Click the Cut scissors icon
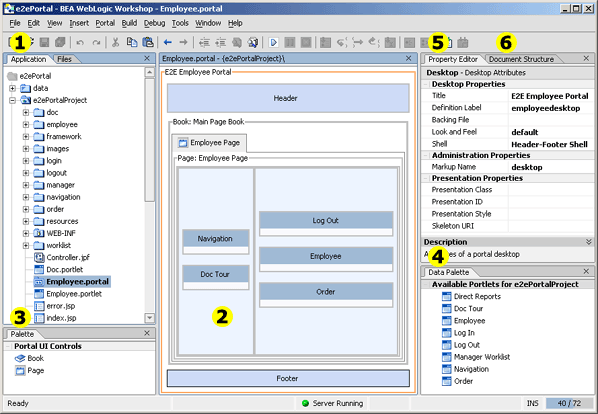598x414 pixels. [115, 42]
